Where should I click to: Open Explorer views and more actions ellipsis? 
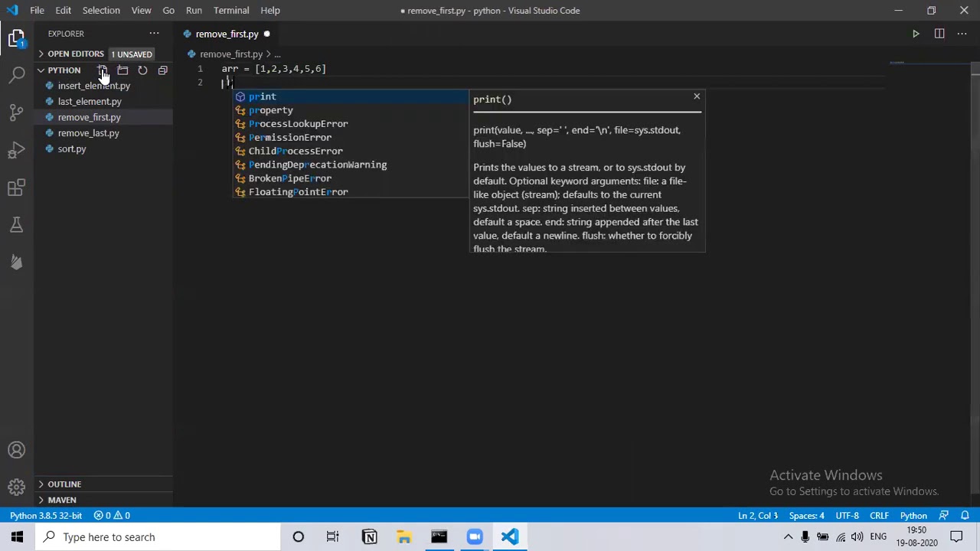[154, 34]
